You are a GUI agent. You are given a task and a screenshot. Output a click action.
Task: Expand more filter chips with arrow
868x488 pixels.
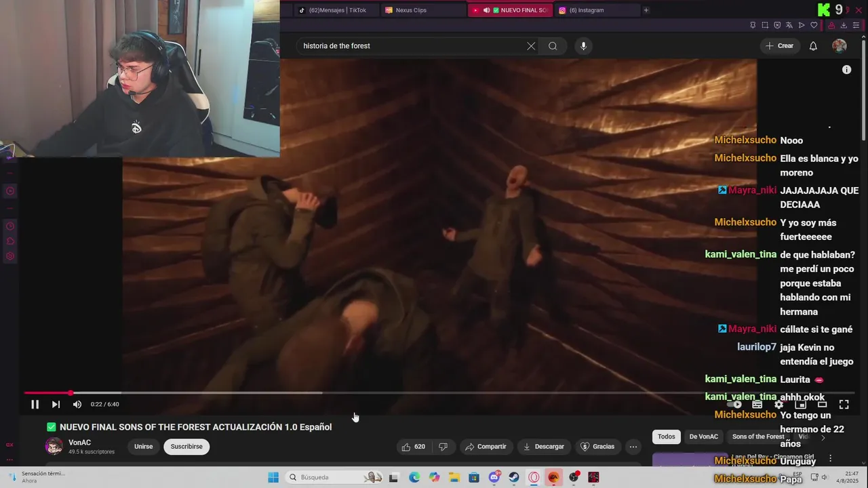click(823, 437)
